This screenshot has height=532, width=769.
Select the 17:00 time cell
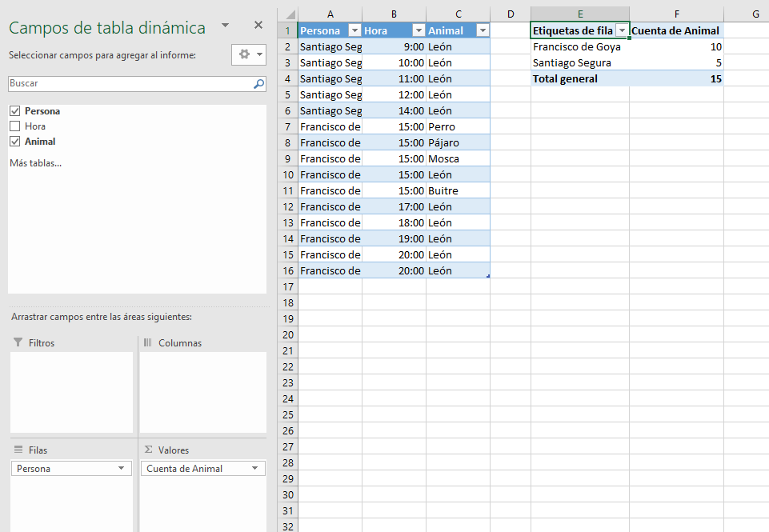394,207
